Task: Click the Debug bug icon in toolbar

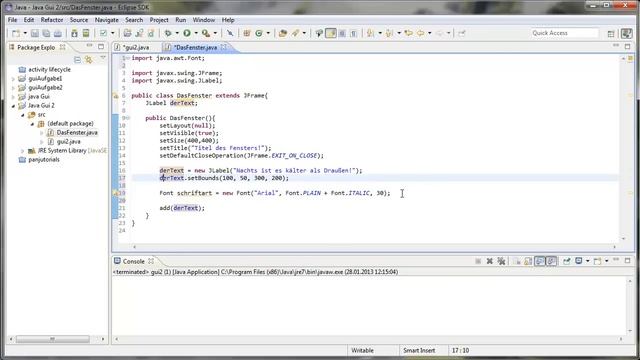Action: tap(168, 33)
